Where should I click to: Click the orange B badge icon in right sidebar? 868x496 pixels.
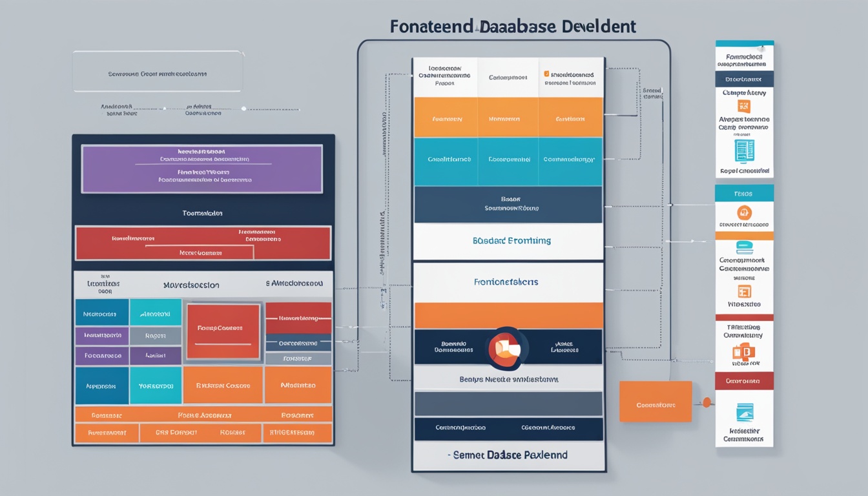(x=743, y=351)
